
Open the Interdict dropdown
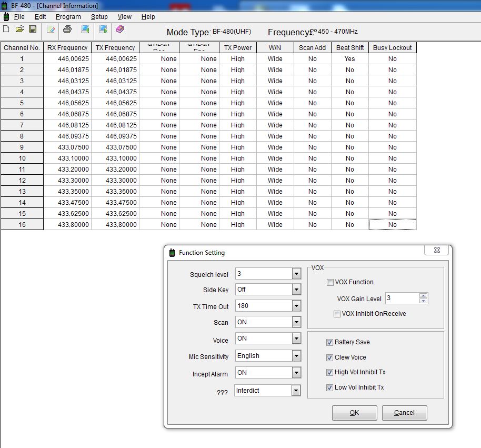tap(296, 390)
